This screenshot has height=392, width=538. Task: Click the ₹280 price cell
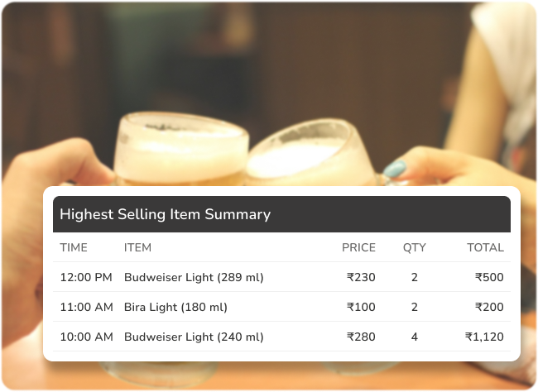(x=361, y=337)
